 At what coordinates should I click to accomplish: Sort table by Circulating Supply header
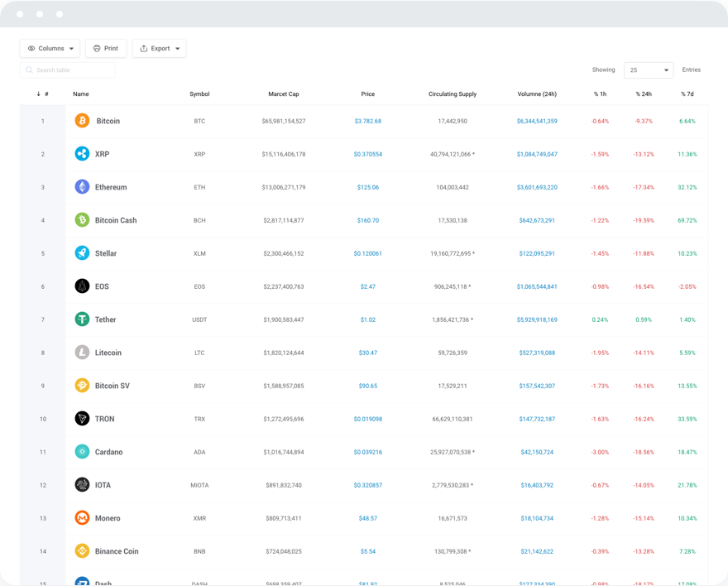[x=453, y=94]
